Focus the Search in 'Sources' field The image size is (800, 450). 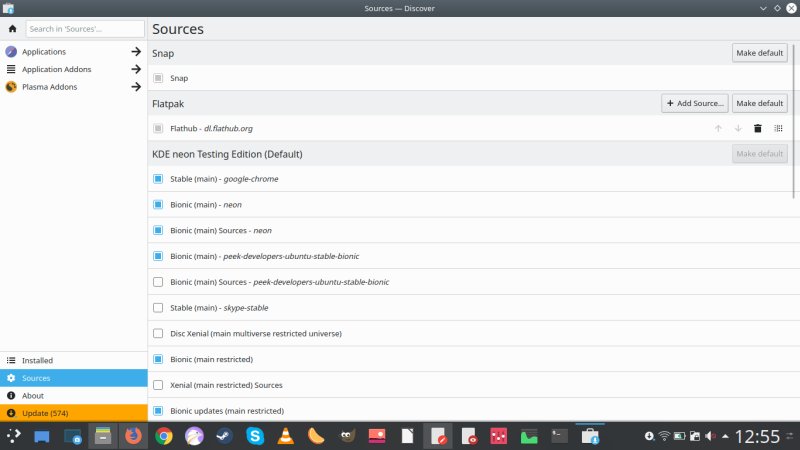pos(84,29)
